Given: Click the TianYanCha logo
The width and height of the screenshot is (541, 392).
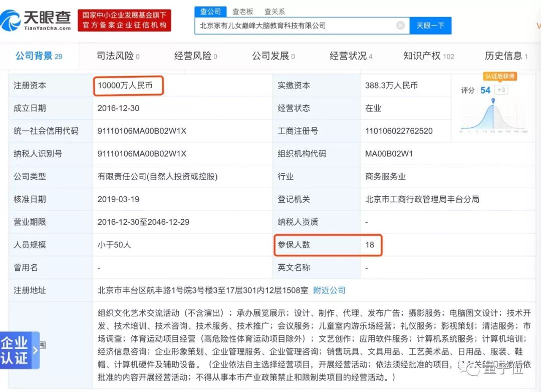Looking at the screenshot, I should [x=36, y=21].
